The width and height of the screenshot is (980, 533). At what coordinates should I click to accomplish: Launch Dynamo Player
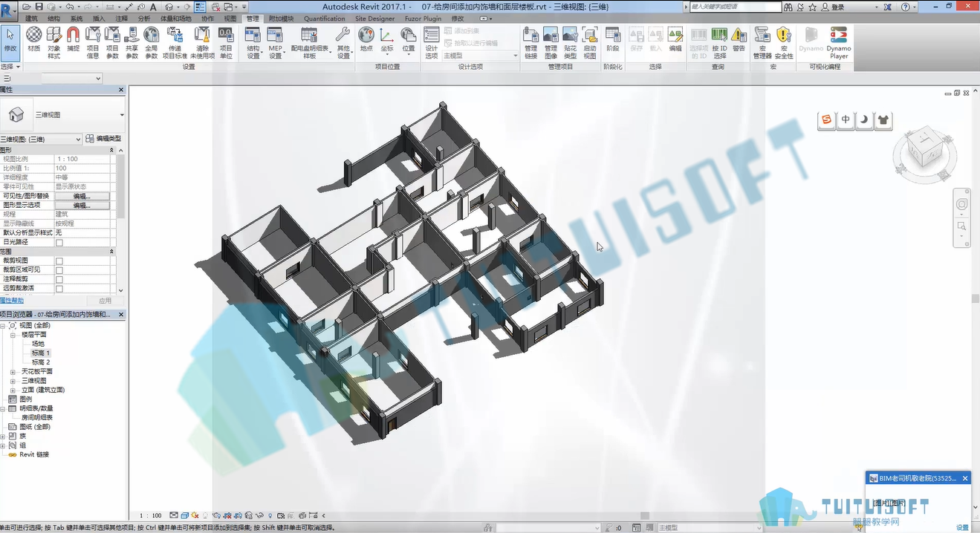point(839,43)
